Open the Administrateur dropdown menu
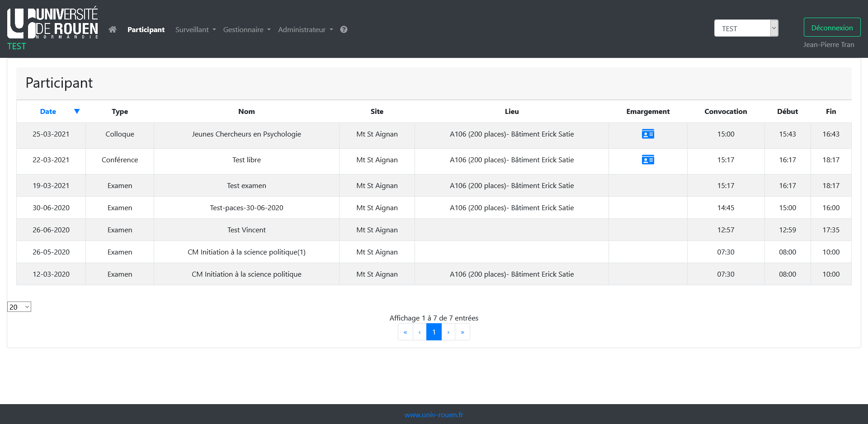 click(x=305, y=29)
